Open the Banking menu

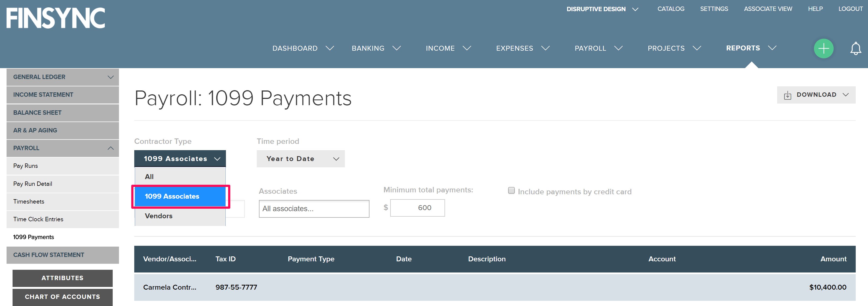point(376,48)
